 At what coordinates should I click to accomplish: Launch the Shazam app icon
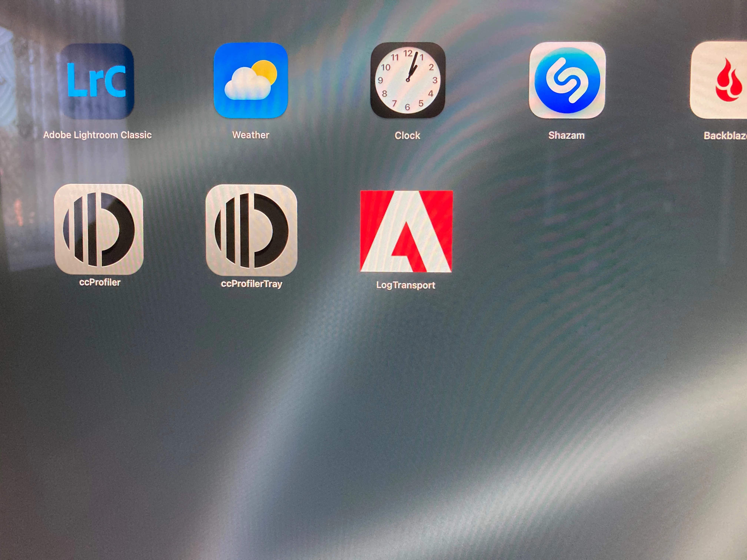[x=567, y=80]
